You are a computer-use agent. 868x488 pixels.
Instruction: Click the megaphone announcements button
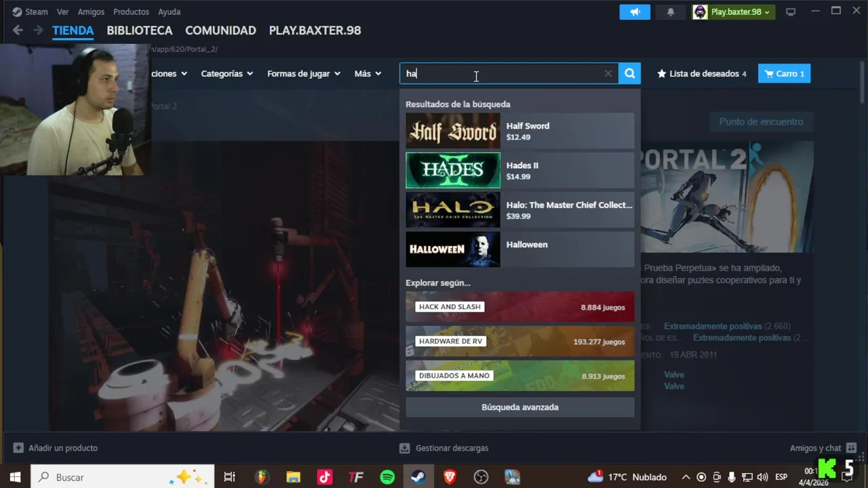(635, 12)
